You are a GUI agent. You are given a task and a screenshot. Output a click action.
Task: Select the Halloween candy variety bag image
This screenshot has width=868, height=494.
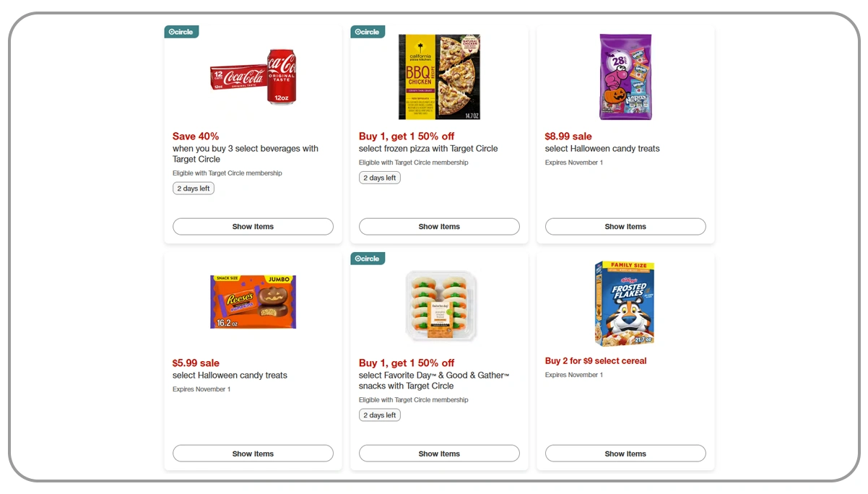coord(625,77)
